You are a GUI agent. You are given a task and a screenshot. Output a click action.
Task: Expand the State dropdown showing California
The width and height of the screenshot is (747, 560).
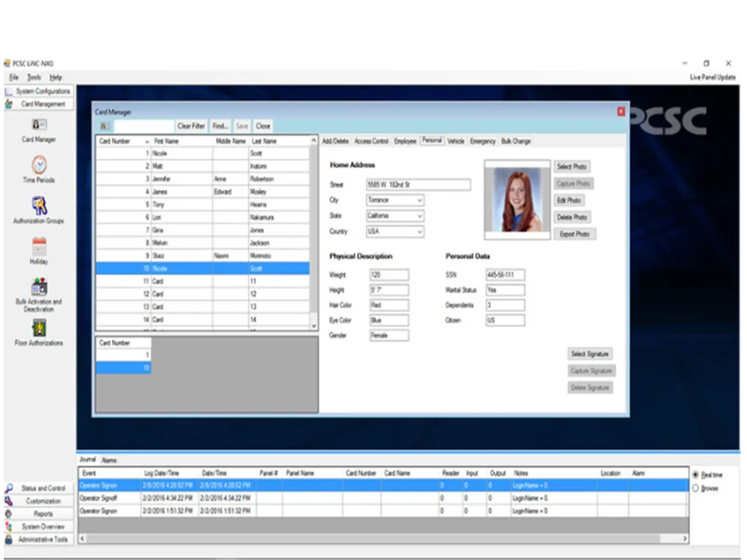(x=419, y=216)
